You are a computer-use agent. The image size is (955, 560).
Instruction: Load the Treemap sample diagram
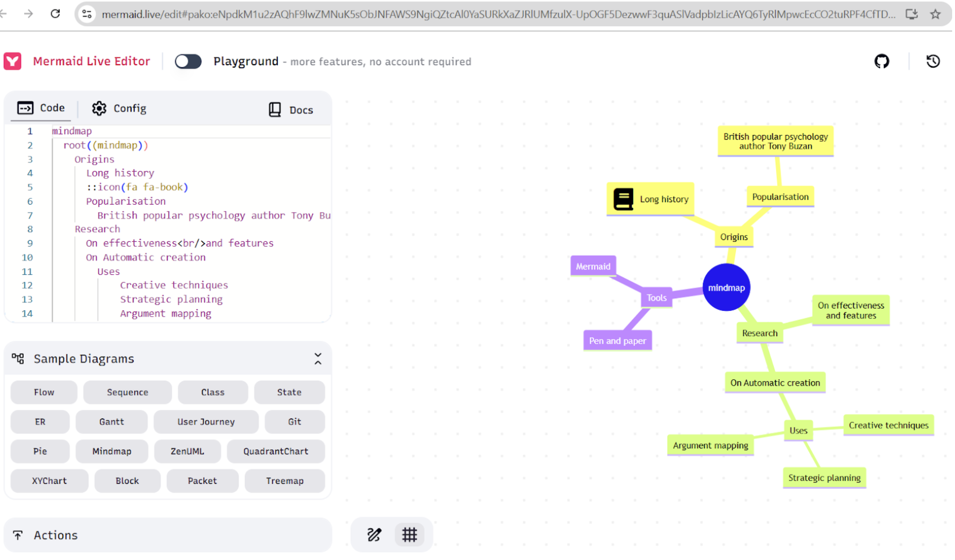click(285, 481)
